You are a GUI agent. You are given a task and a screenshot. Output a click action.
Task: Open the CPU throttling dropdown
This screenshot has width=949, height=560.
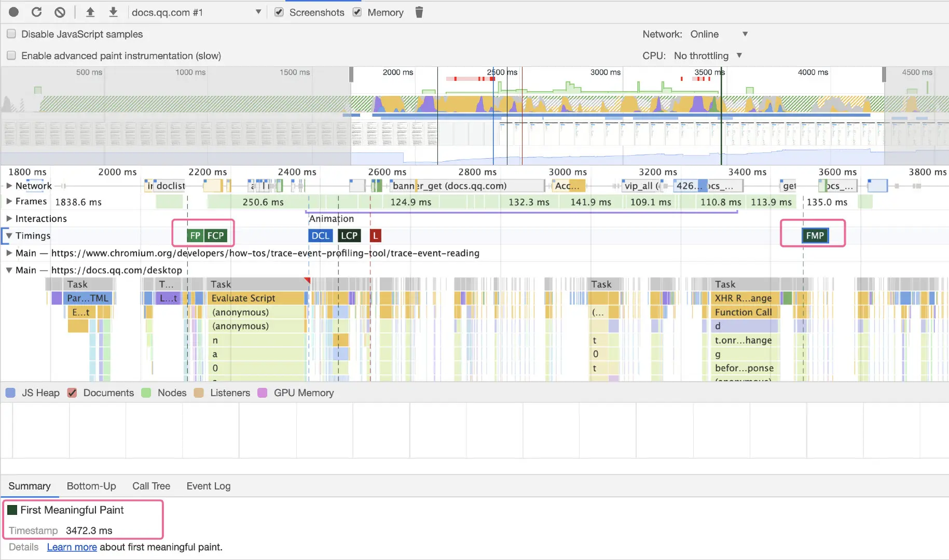[x=708, y=55]
